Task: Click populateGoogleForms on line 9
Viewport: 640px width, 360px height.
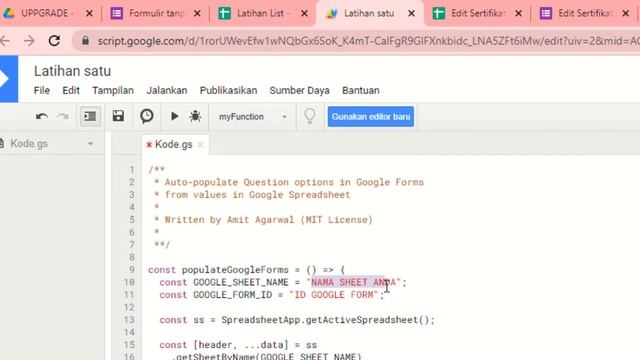Action: tap(235, 270)
